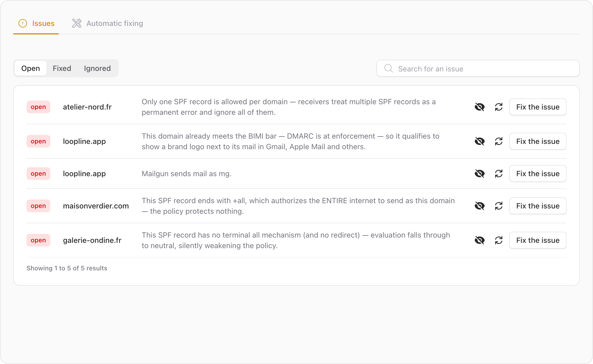The height and width of the screenshot is (364, 593).
Task: Click the galerie-ondine.fr domain name
Action: tap(92, 240)
